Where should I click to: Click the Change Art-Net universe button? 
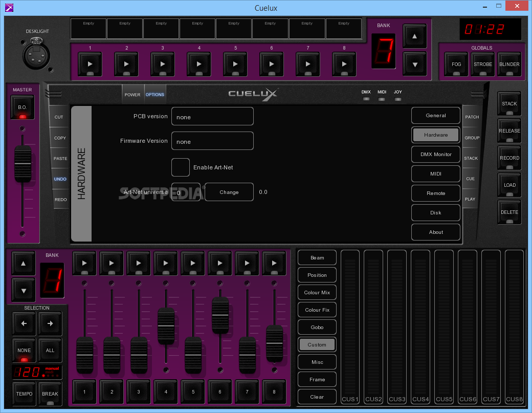click(x=229, y=192)
